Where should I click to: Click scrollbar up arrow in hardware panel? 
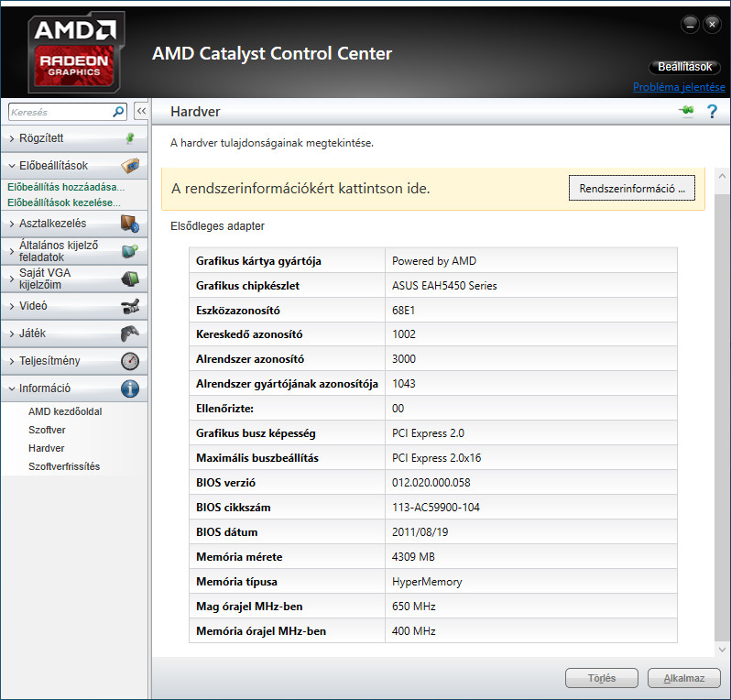coord(722,176)
